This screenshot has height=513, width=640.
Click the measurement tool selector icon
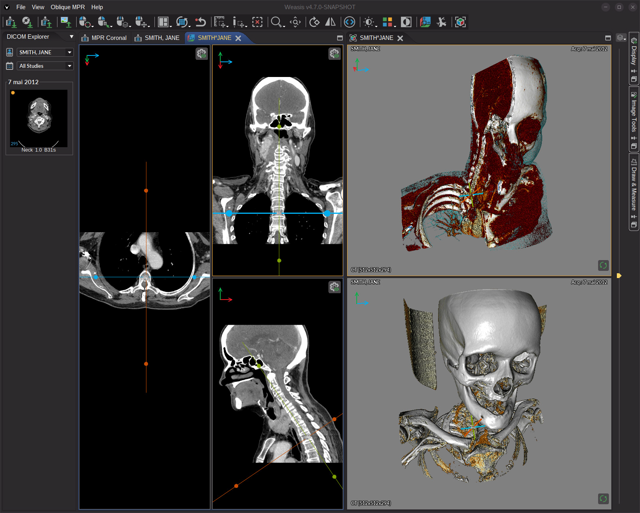pos(220,22)
